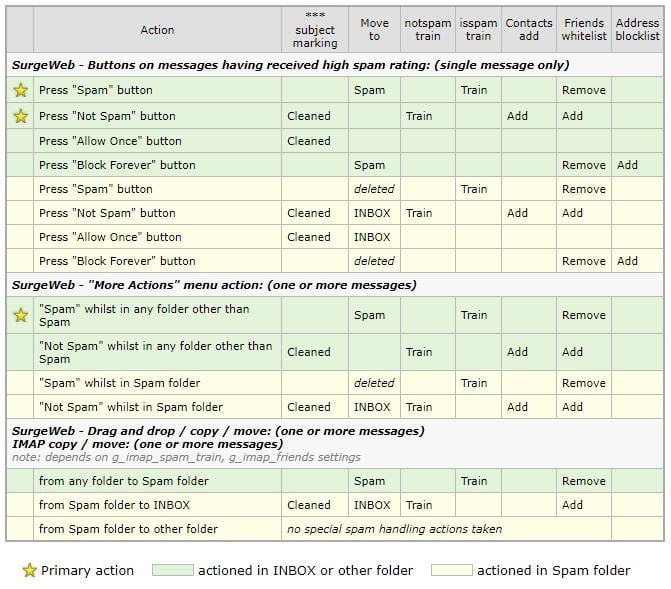Click Press "Allow Once" button in the yellow row
This screenshot has width=671, height=589.
click(110, 237)
